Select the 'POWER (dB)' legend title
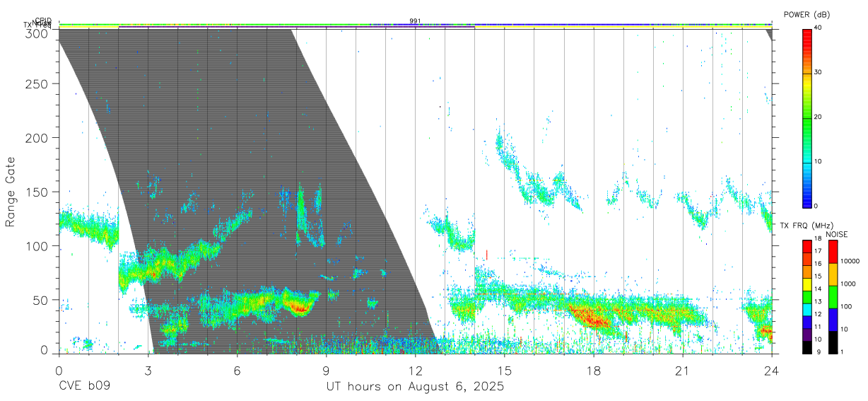This screenshot has width=868, height=401. coord(807,15)
